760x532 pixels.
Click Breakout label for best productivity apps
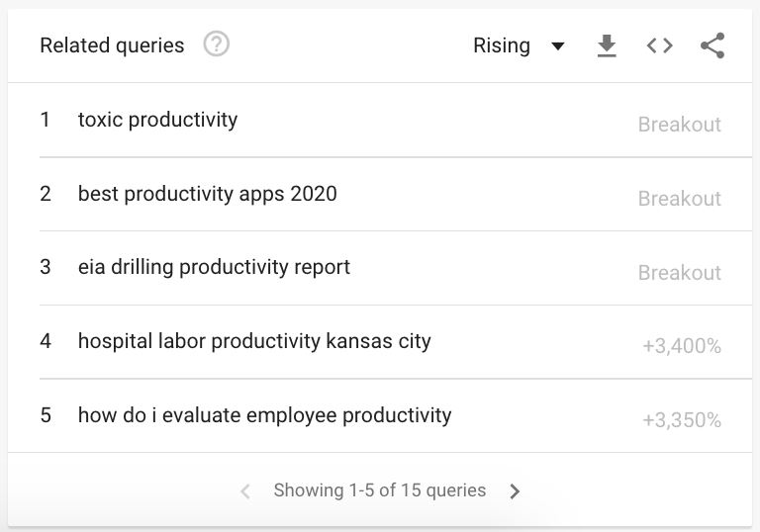click(x=679, y=199)
